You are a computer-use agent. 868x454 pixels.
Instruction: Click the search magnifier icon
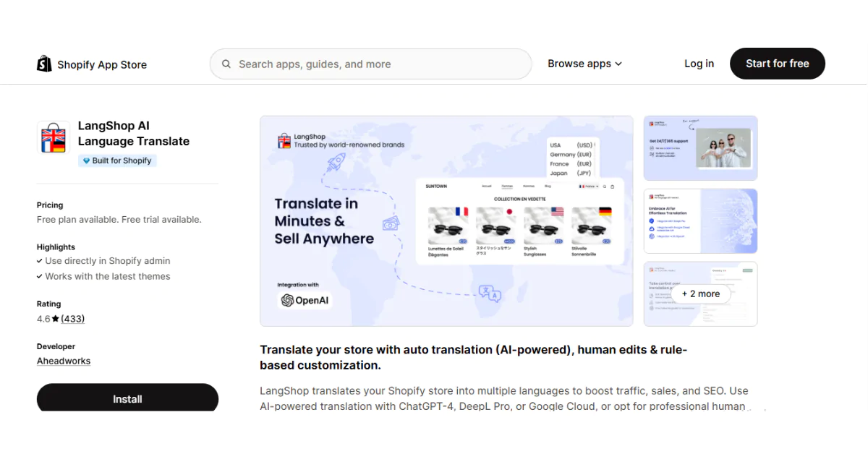point(226,64)
